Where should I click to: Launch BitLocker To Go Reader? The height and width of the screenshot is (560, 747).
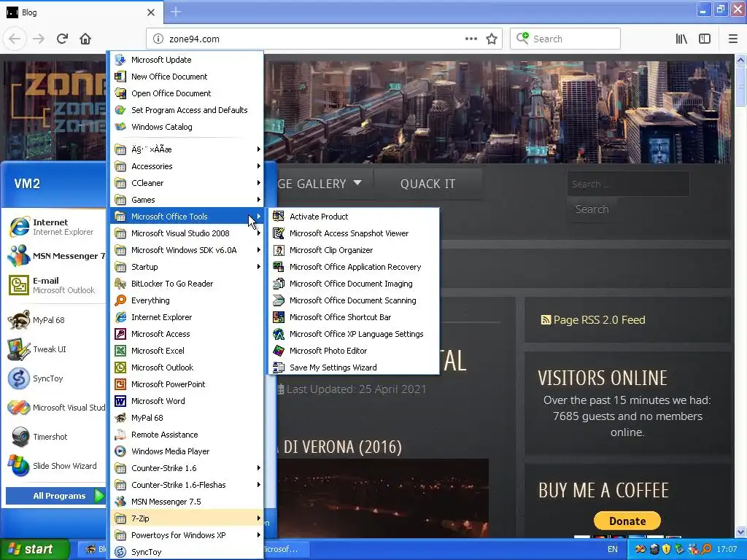pos(187,284)
